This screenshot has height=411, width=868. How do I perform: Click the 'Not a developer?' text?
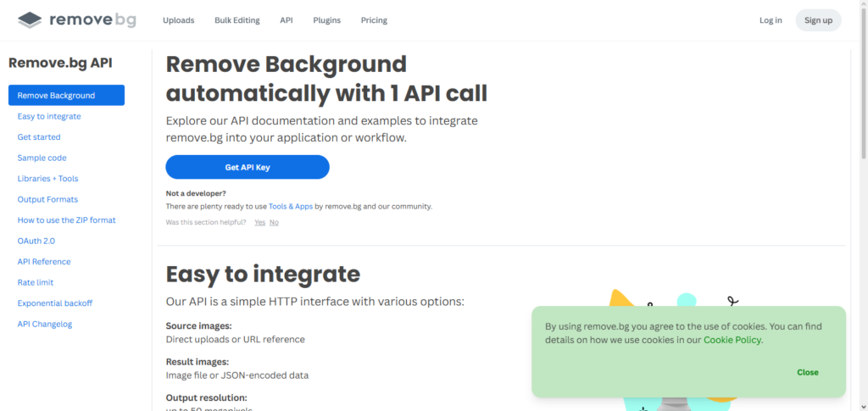pyautogui.click(x=196, y=193)
